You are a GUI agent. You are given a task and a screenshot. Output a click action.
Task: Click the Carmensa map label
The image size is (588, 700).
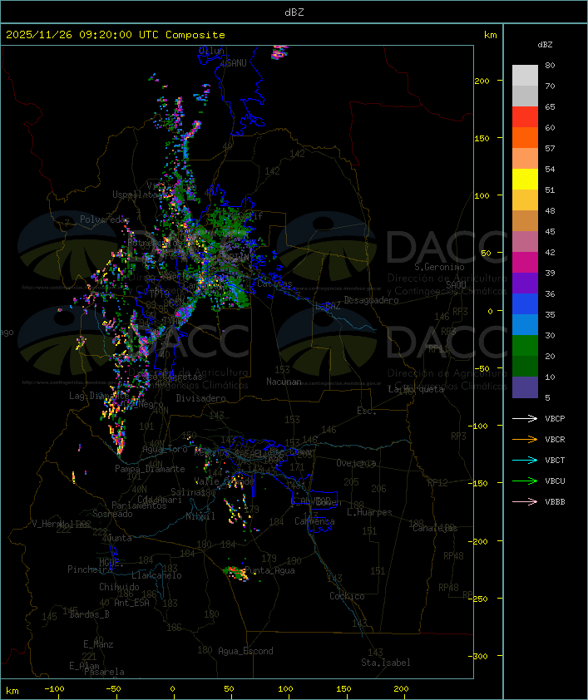coord(314,521)
